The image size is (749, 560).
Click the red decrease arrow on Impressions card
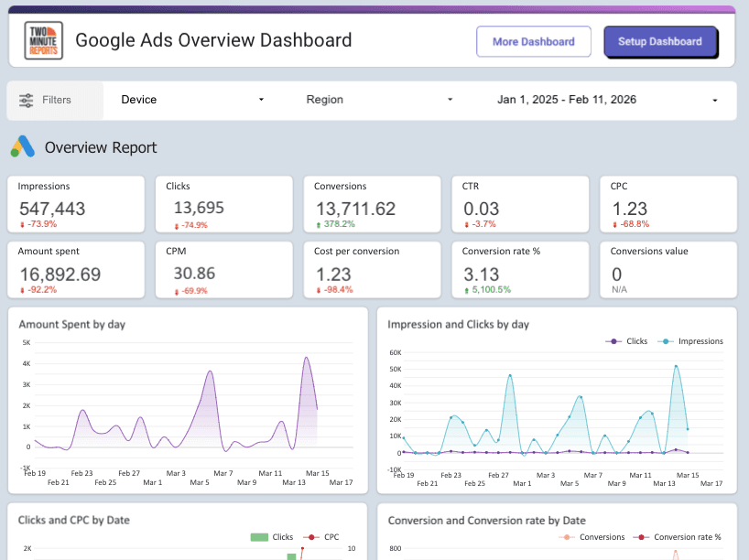pos(23,224)
